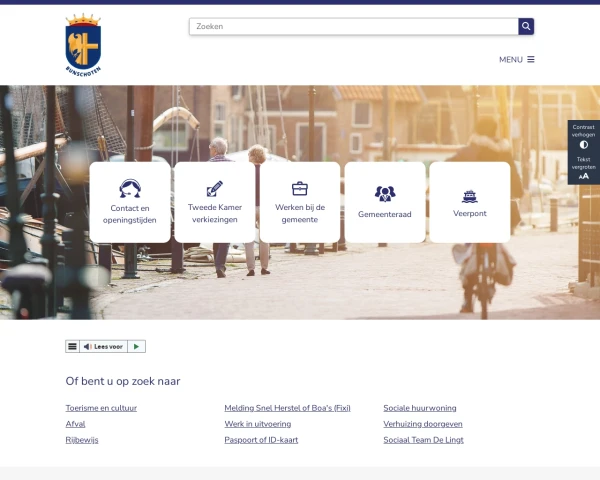
Task: Focus the Zoeken search field
Action: point(353,26)
